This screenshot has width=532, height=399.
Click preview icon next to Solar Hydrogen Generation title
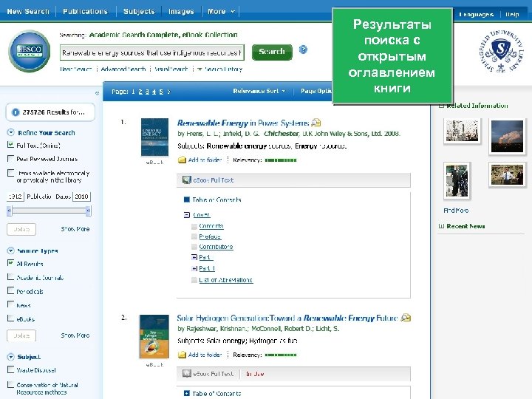[406, 318]
